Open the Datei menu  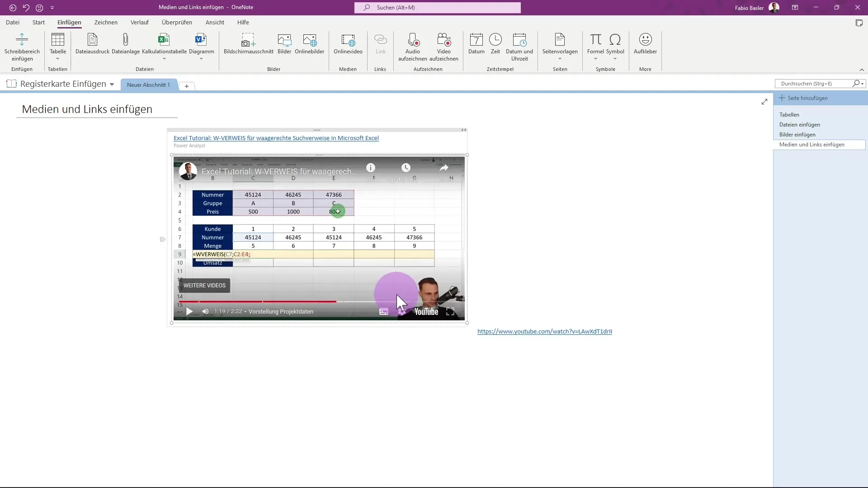[x=13, y=22]
